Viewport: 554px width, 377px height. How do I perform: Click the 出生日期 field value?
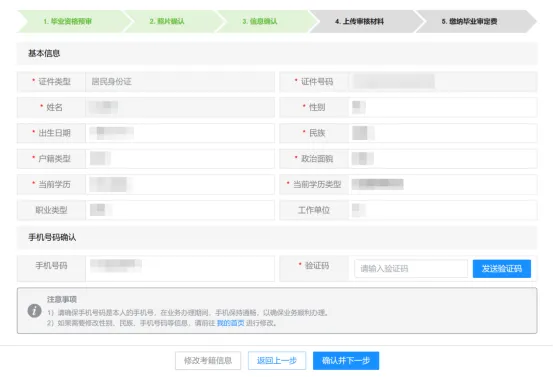coord(180,133)
